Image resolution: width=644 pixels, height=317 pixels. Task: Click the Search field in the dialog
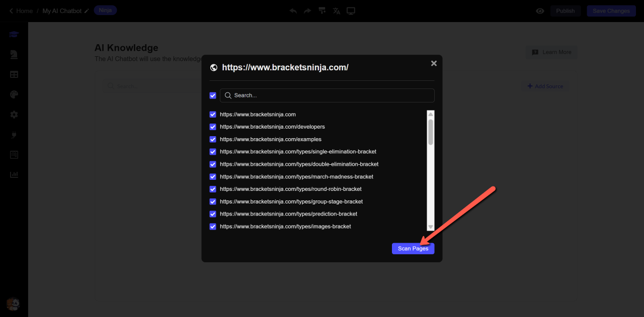[327, 95]
